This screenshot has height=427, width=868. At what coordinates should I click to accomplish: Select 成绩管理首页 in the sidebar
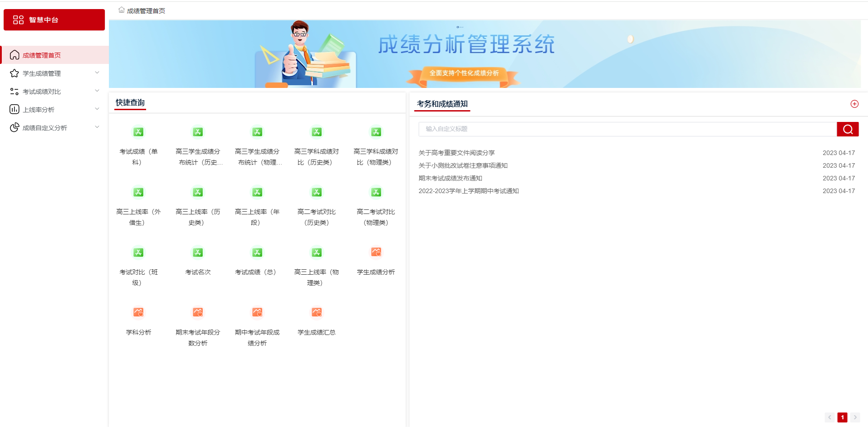coord(42,55)
